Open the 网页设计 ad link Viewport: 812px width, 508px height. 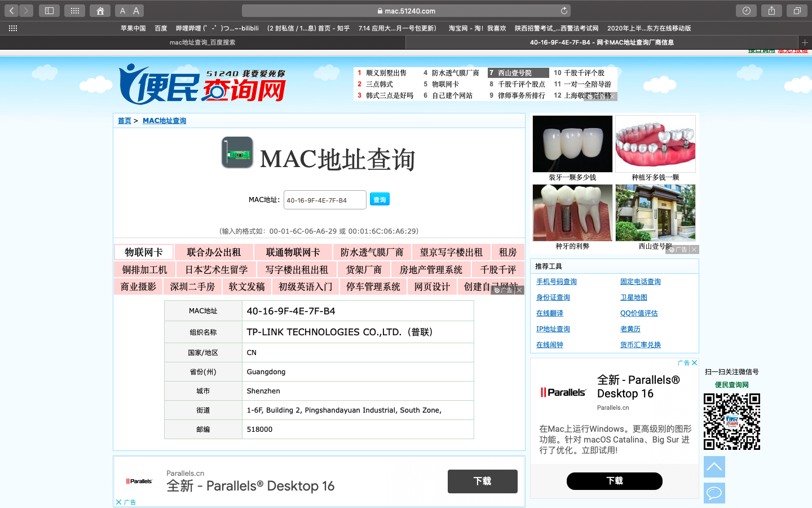432,287
